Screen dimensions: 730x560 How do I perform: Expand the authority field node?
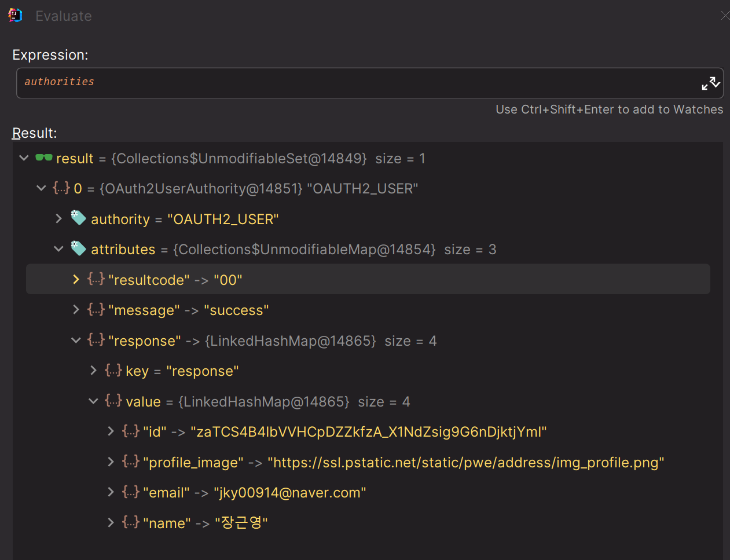click(58, 218)
